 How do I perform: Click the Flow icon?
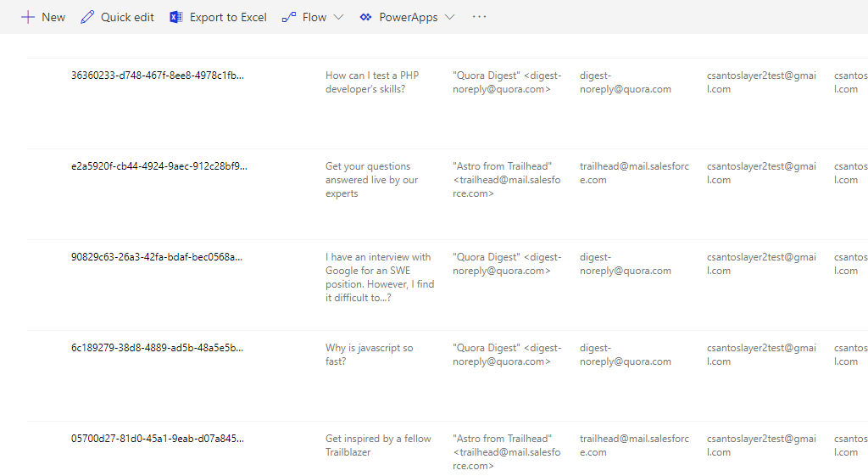pyautogui.click(x=289, y=17)
